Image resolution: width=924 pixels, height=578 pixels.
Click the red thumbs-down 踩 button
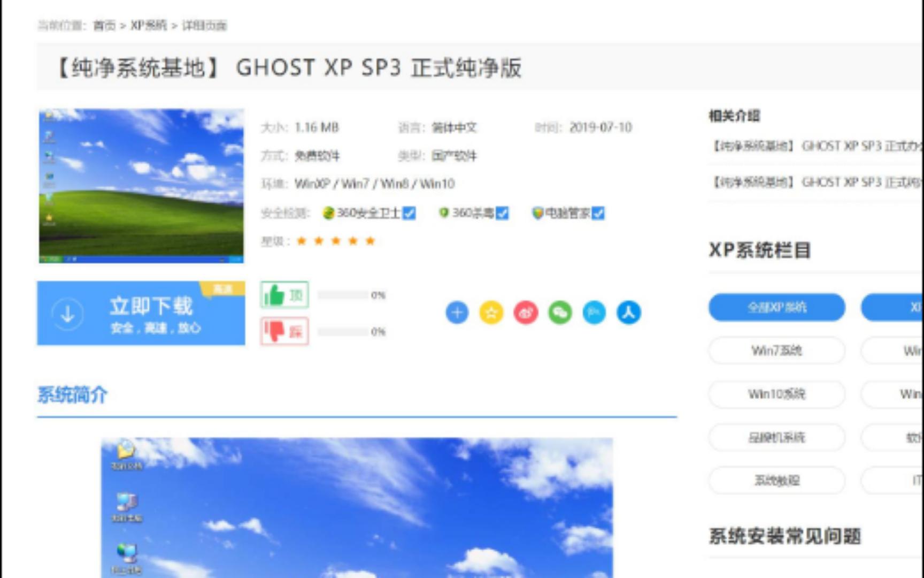tap(284, 331)
